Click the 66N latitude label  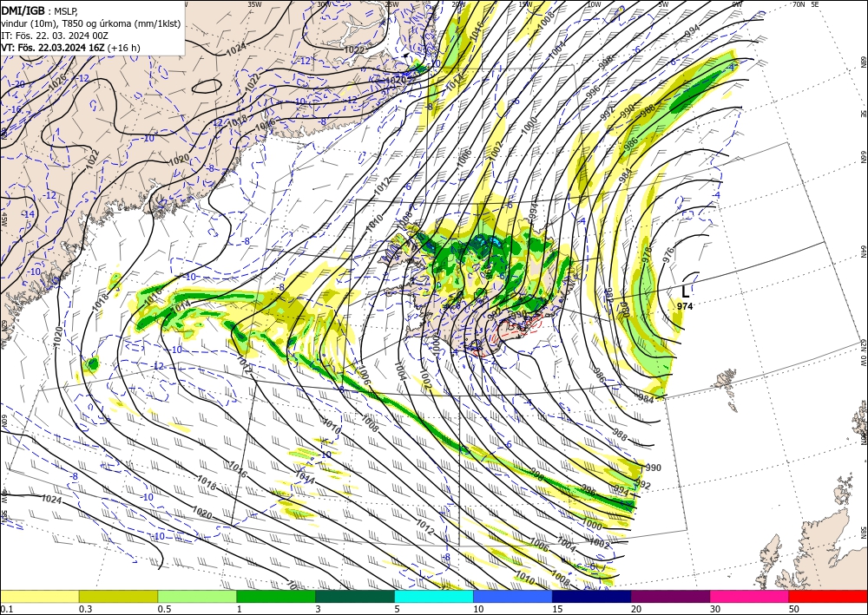(x=863, y=157)
